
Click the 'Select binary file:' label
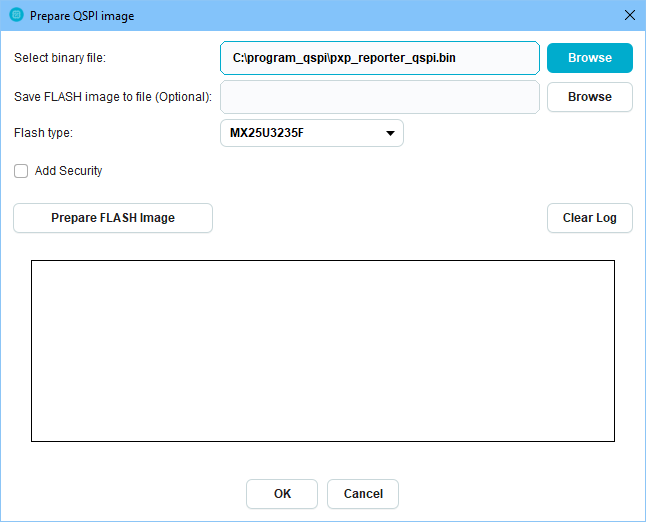point(60,58)
